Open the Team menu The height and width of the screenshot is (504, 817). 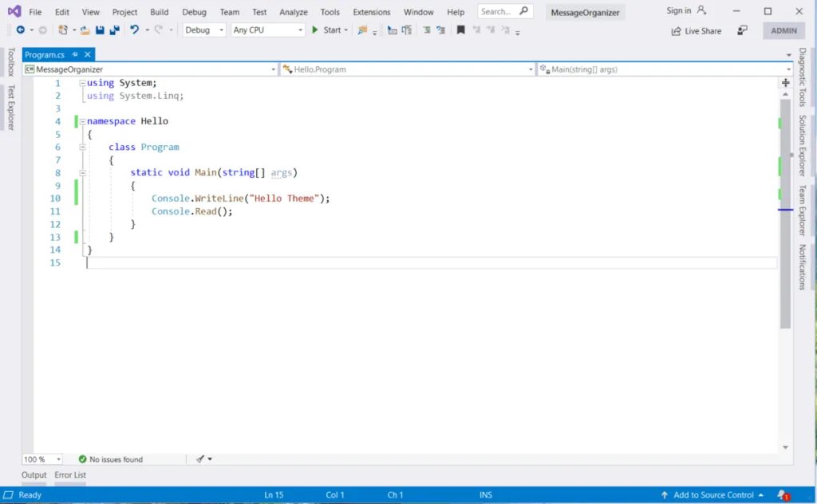[229, 12]
